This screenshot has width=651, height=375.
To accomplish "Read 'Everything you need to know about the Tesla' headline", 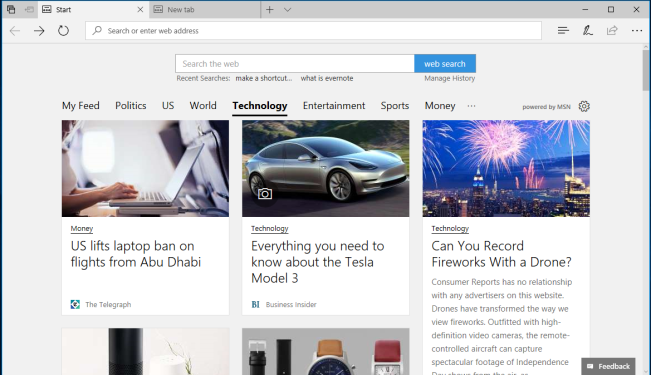I will tap(318, 262).
